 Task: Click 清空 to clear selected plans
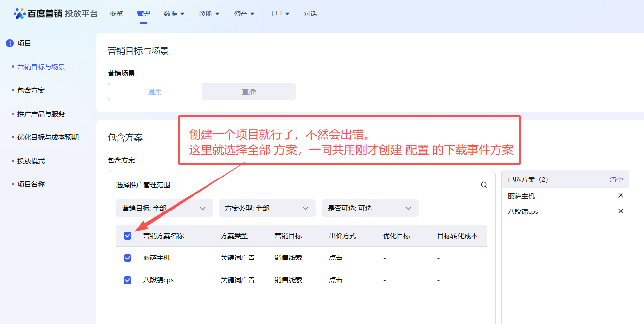(x=616, y=179)
